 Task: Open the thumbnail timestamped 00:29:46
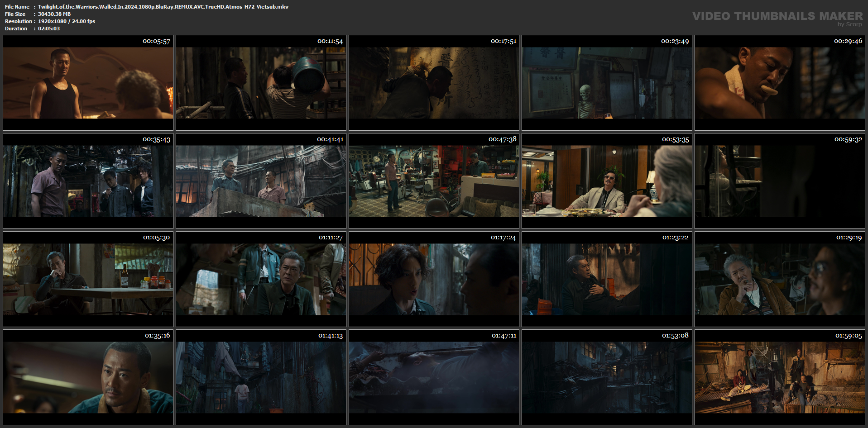pyautogui.click(x=780, y=83)
